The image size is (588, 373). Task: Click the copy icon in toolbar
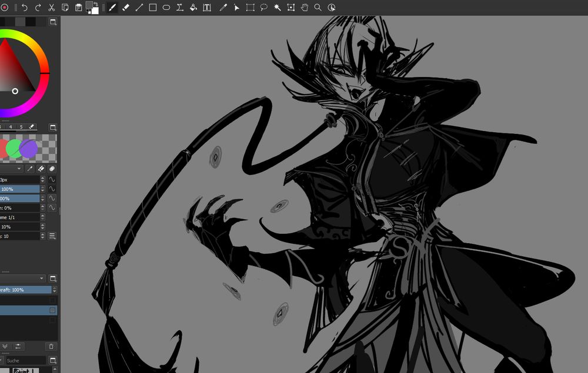(65, 8)
